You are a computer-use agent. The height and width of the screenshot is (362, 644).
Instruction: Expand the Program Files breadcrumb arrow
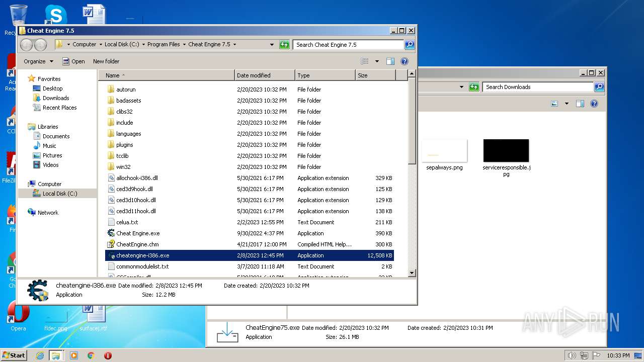(184, 44)
